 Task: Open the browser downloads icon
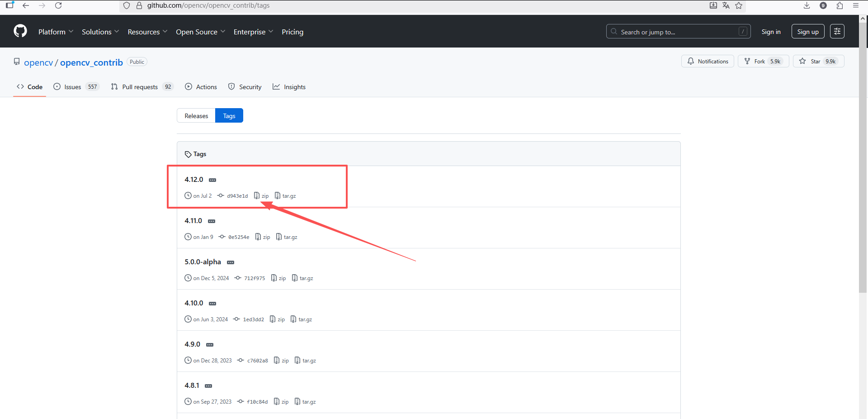[x=807, y=5]
